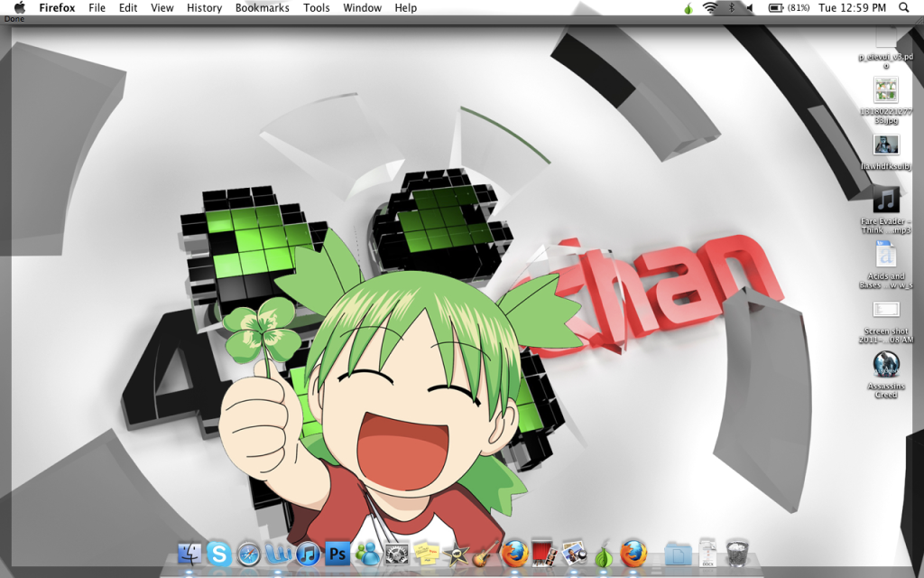This screenshot has width=924, height=578.
Task: Open the Apple menu
Action: (20, 7)
